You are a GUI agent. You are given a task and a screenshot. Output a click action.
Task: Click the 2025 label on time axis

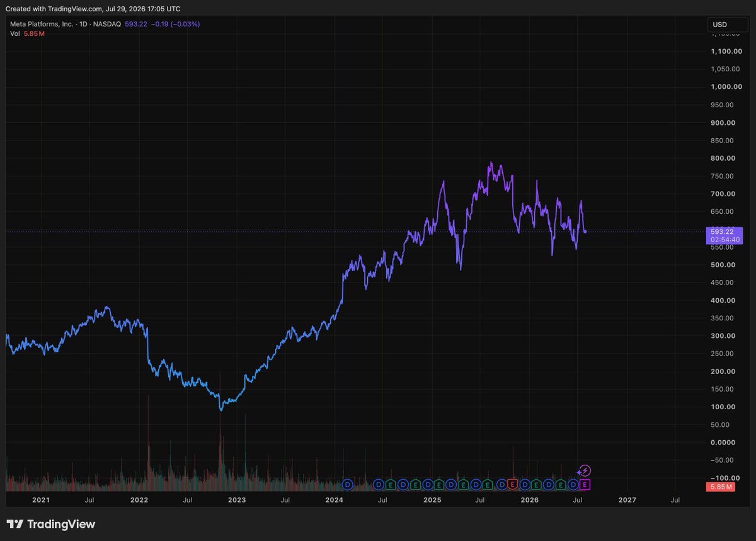tap(432, 500)
